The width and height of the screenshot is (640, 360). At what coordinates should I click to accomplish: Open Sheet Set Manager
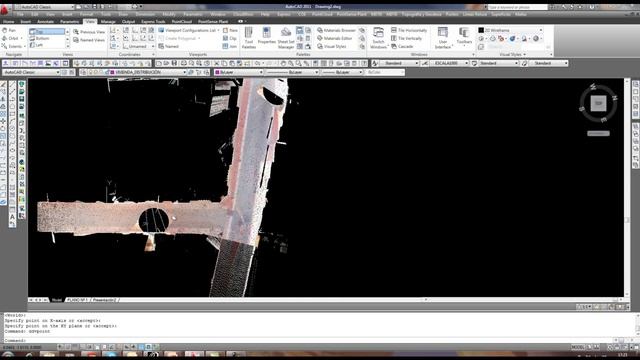click(x=286, y=38)
